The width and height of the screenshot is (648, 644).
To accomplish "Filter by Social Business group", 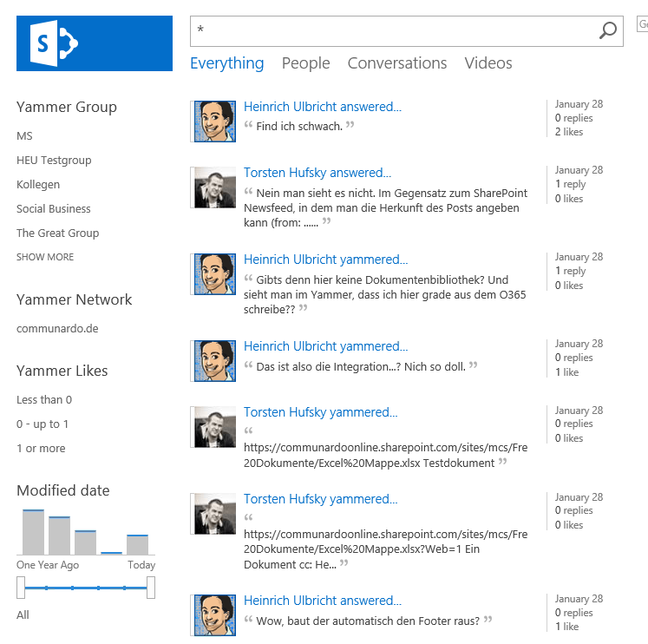I will 53,209.
